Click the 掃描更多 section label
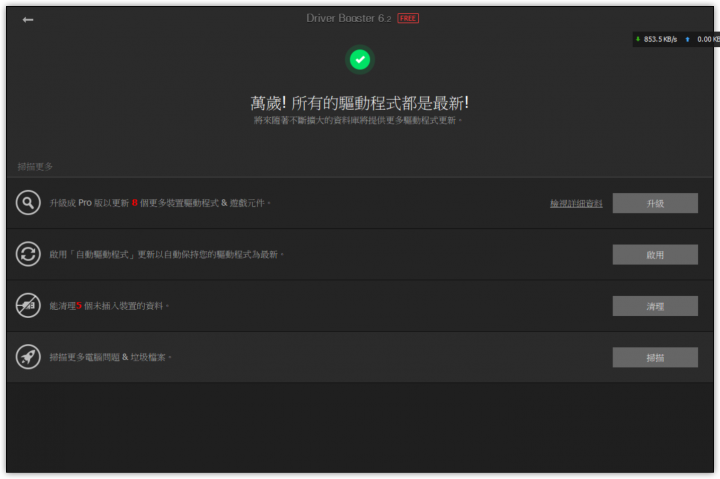The height and width of the screenshot is (479, 720). click(x=35, y=166)
